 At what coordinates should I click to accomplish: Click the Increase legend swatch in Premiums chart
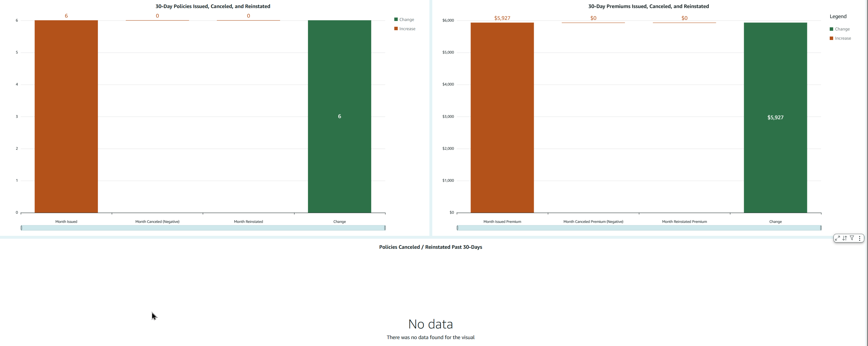click(831, 39)
